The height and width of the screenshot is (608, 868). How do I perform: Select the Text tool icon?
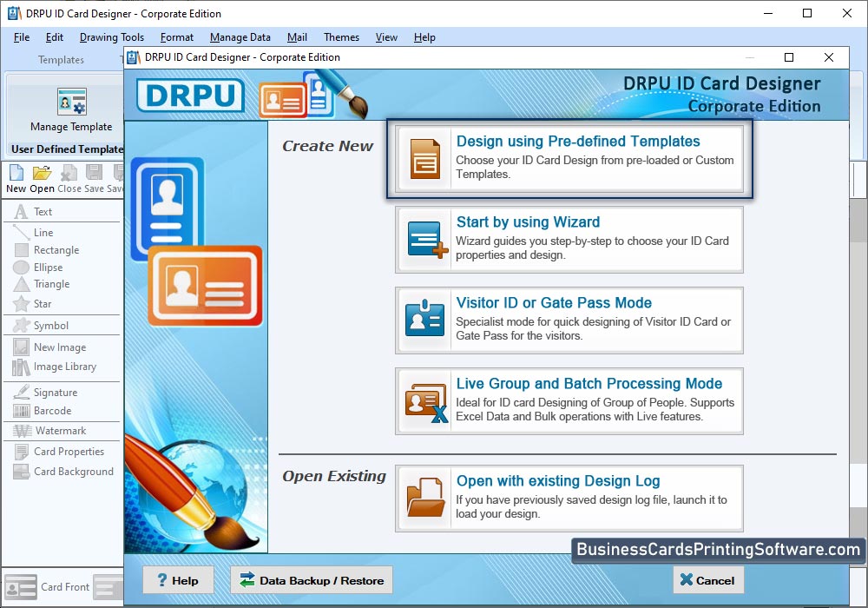(x=21, y=212)
